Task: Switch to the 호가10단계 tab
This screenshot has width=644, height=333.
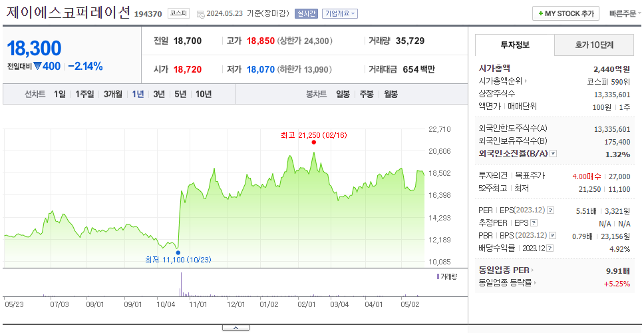Action: point(594,45)
